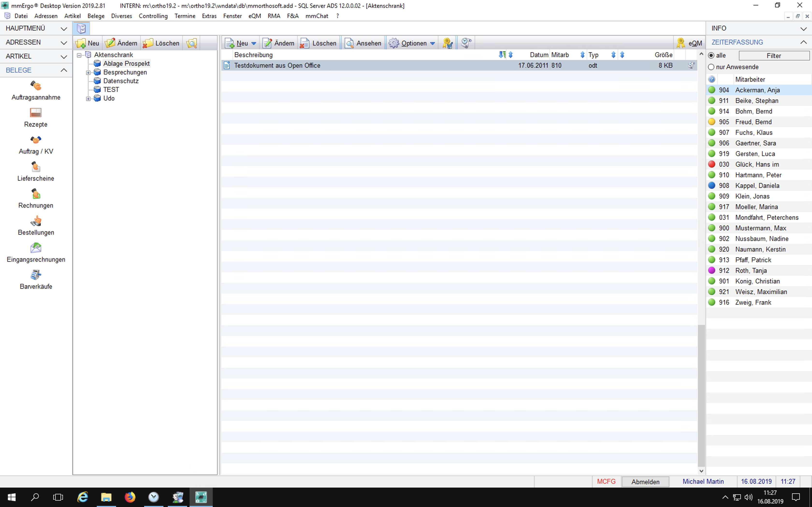Screen dimensions: 812x507
Task: Open the Optionen dropdown arrow
Action: coord(433,44)
